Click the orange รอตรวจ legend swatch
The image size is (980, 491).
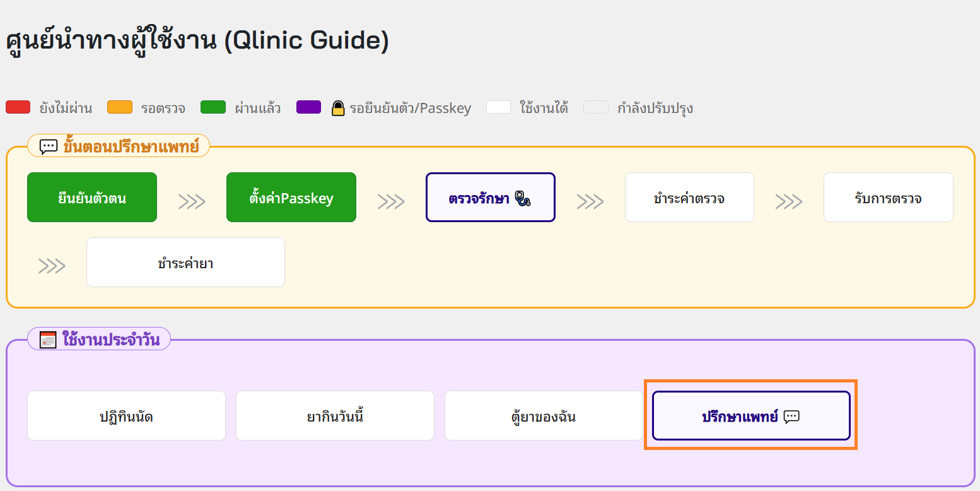click(x=120, y=107)
